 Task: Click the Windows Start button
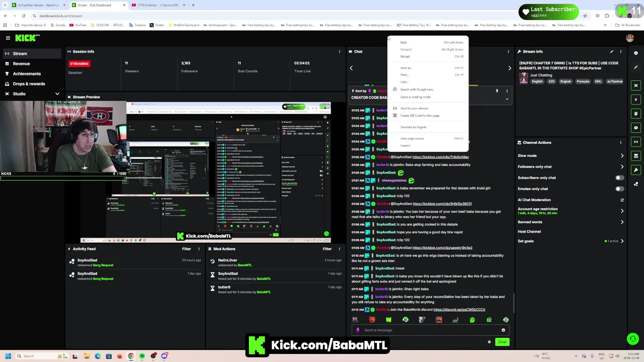pos(8,356)
